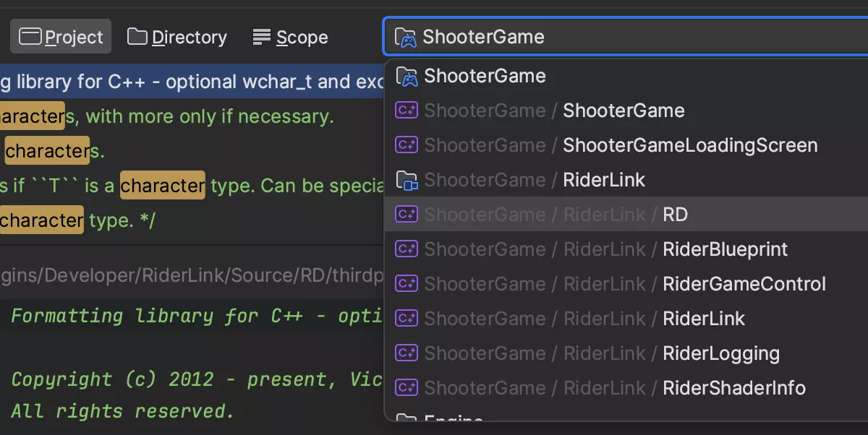The height and width of the screenshot is (435, 868).
Task: Click the C++ icon next to RiderLogging
Action: tap(407, 353)
